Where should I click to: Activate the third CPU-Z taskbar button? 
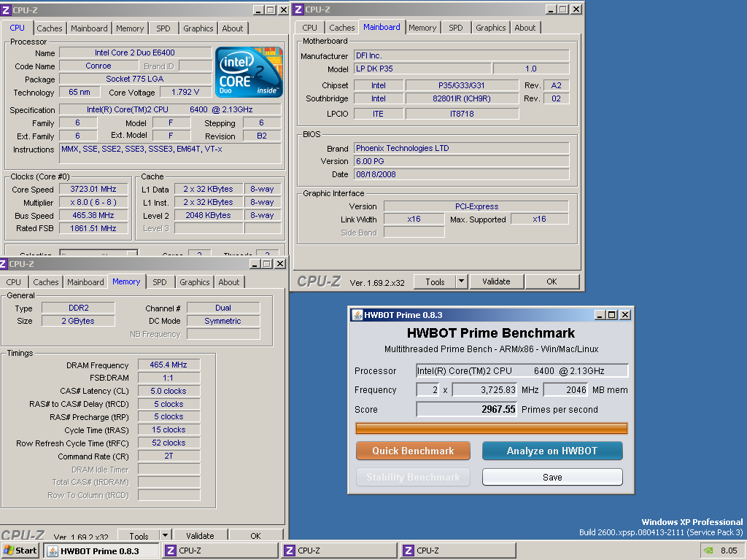point(458,551)
